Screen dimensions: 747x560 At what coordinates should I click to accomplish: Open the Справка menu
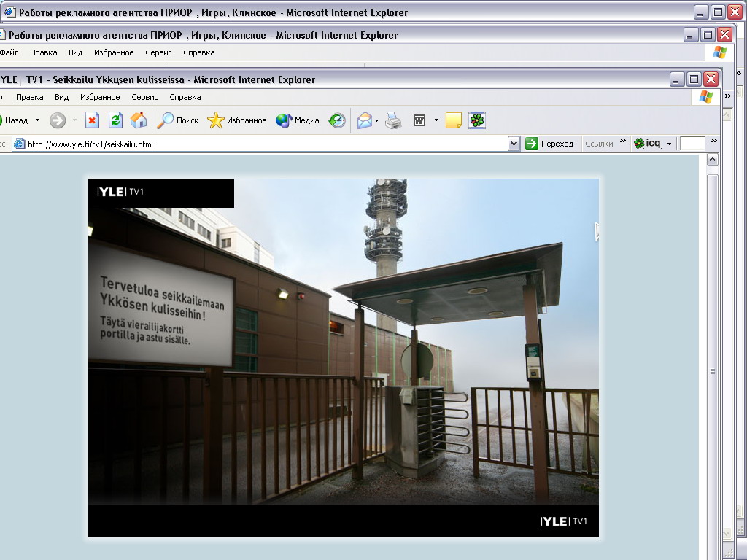click(x=185, y=97)
